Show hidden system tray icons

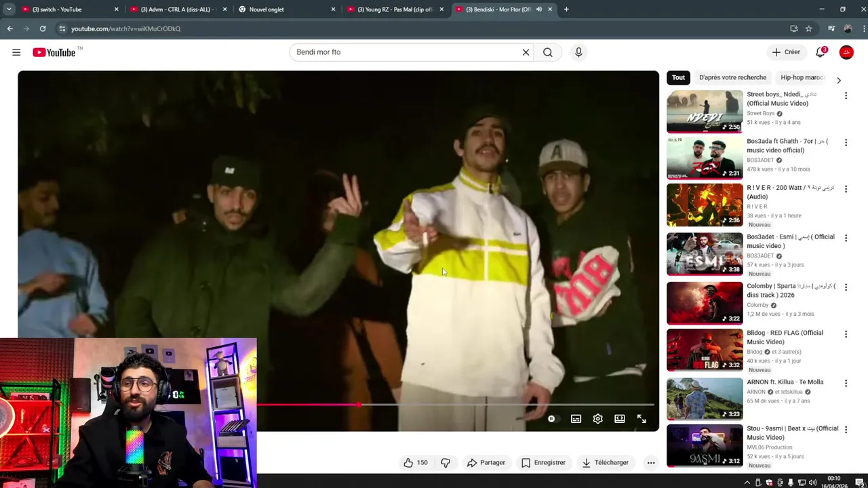click(747, 483)
